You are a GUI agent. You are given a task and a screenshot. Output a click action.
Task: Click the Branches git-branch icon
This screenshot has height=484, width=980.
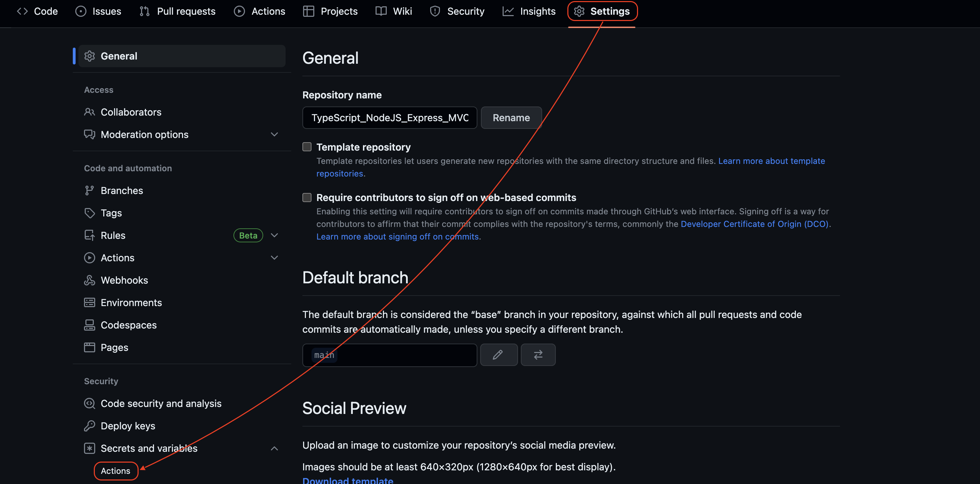(89, 191)
